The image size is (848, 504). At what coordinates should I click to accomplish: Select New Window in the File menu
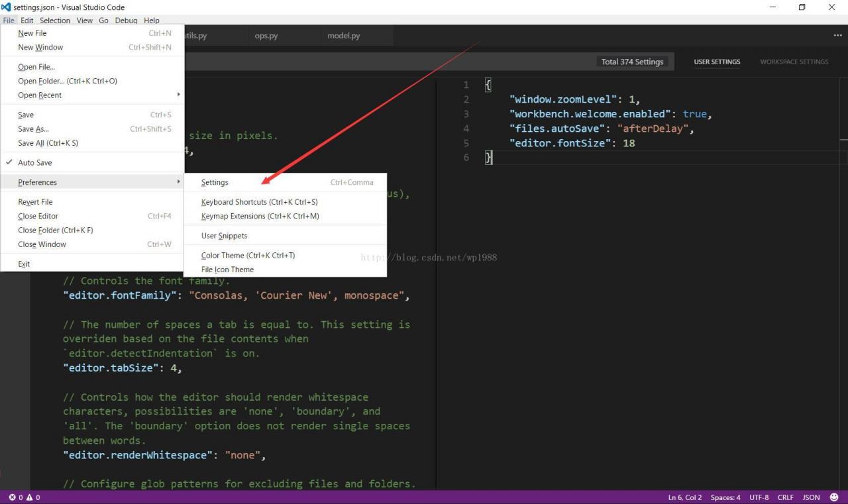92,48
